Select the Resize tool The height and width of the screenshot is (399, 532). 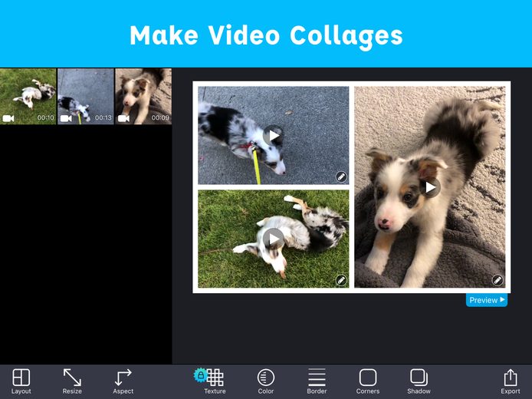click(x=72, y=381)
